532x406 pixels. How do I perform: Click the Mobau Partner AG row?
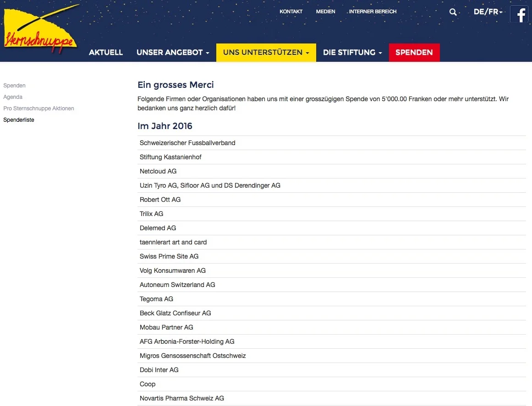(331, 328)
